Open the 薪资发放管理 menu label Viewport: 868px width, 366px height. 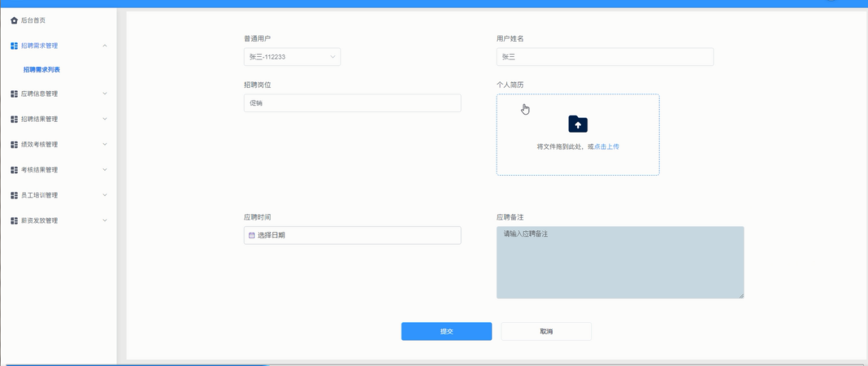40,220
